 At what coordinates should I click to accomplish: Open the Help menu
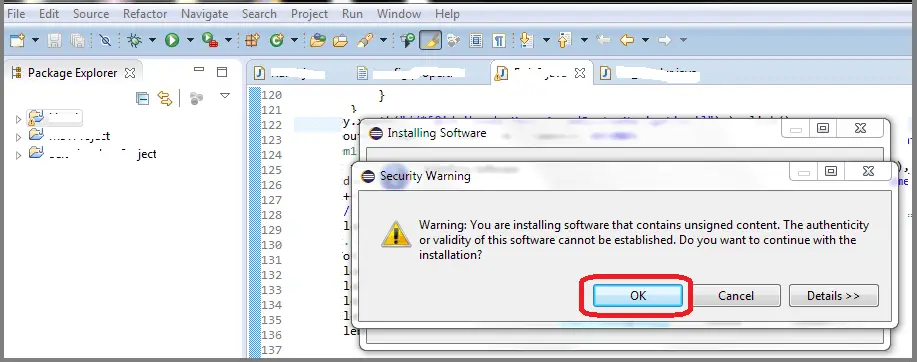tap(447, 13)
